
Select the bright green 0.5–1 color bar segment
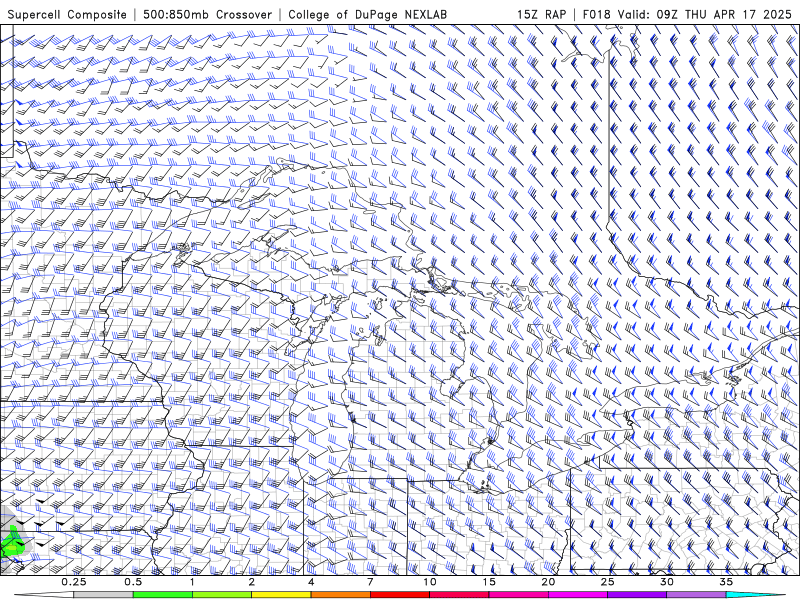[163, 595]
